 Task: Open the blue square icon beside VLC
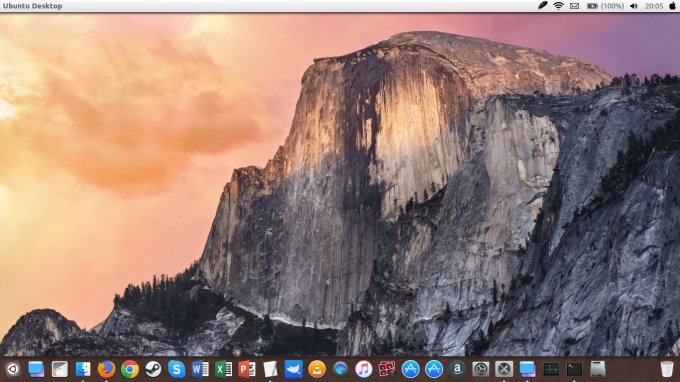click(294, 369)
